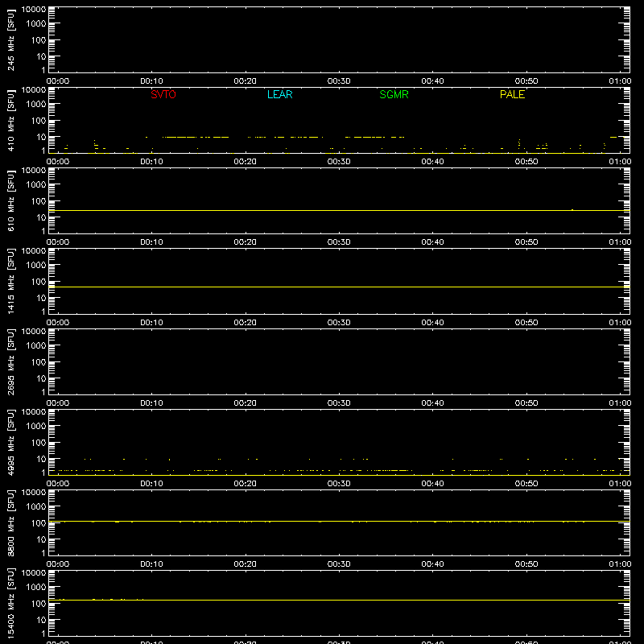Viewport: 644px width, 644px height.
Task: Select the 10 tick value on 1415 MHz axis
Action: [41, 298]
